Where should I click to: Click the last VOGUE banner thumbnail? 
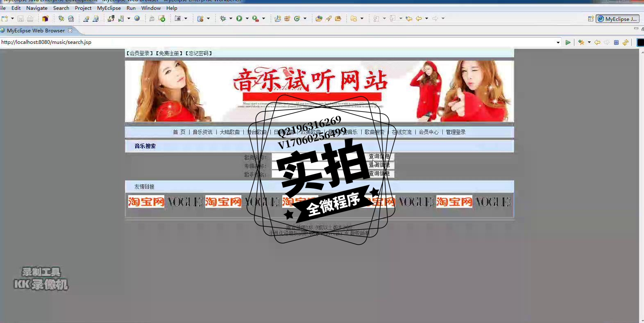493,202
